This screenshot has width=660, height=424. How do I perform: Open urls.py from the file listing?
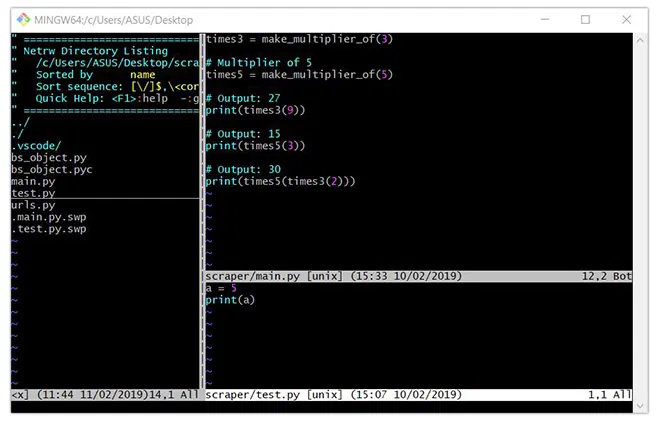(33, 205)
